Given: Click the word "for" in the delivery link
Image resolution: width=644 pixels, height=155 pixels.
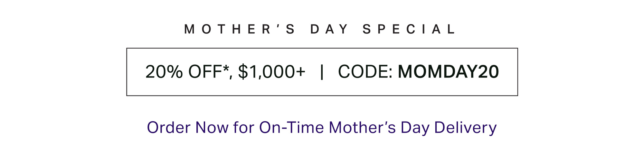Looking at the screenshot, I should 244,128.
